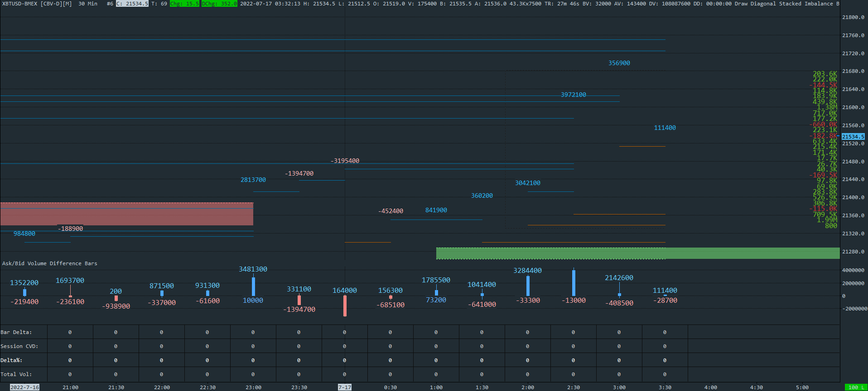Click the 1:00 time axis label

pyautogui.click(x=436, y=387)
